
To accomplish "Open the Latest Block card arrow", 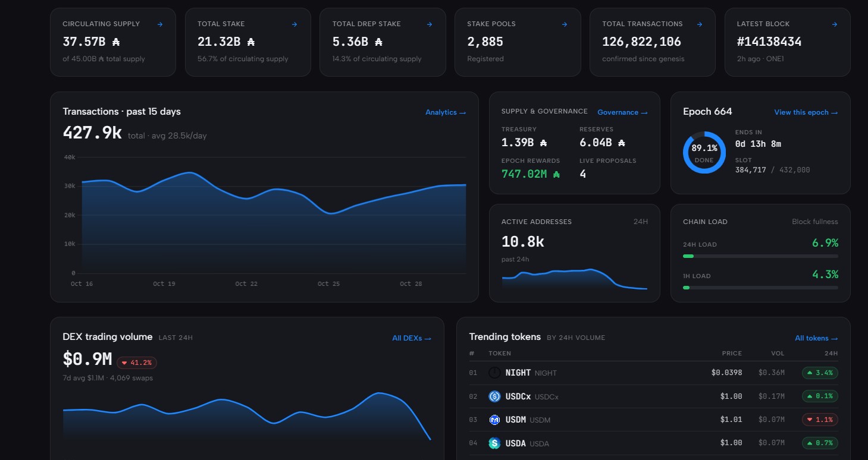I will coord(835,24).
